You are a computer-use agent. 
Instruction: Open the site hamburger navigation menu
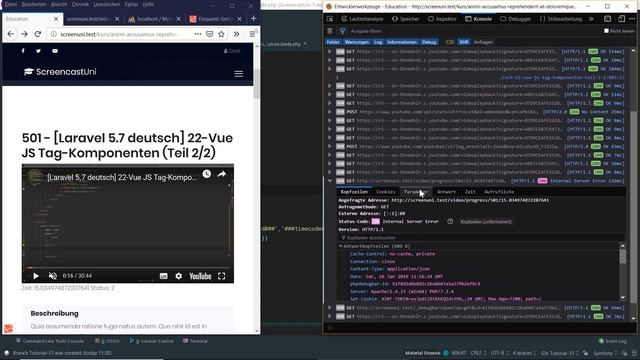coord(239,74)
